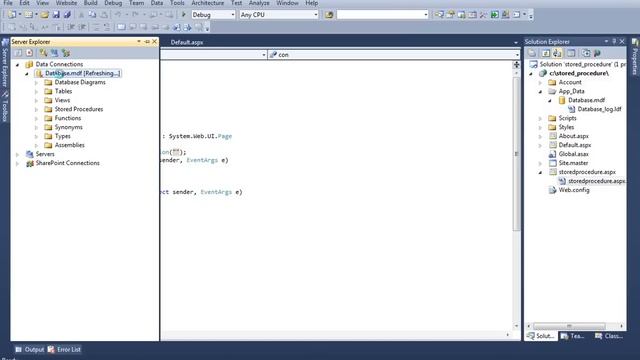Click the Open File folder icon
Viewport: 640px width, 360px height.
(44, 15)
